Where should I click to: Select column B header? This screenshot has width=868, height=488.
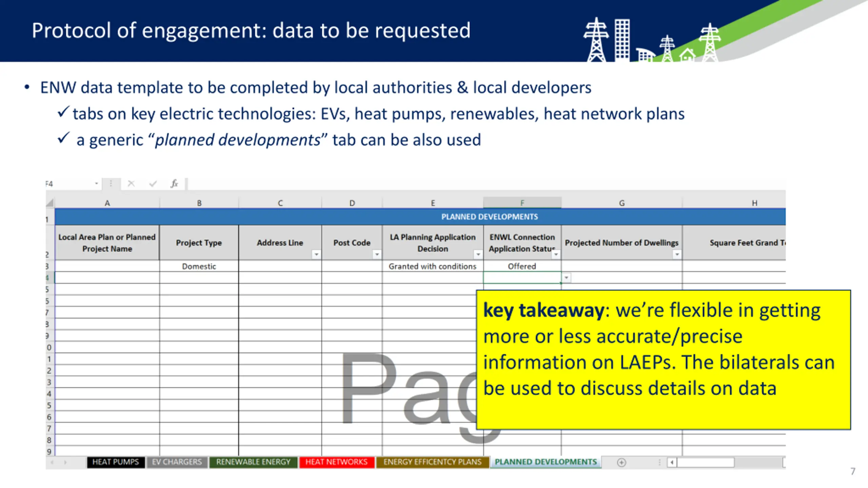click(x=199, y=203)
